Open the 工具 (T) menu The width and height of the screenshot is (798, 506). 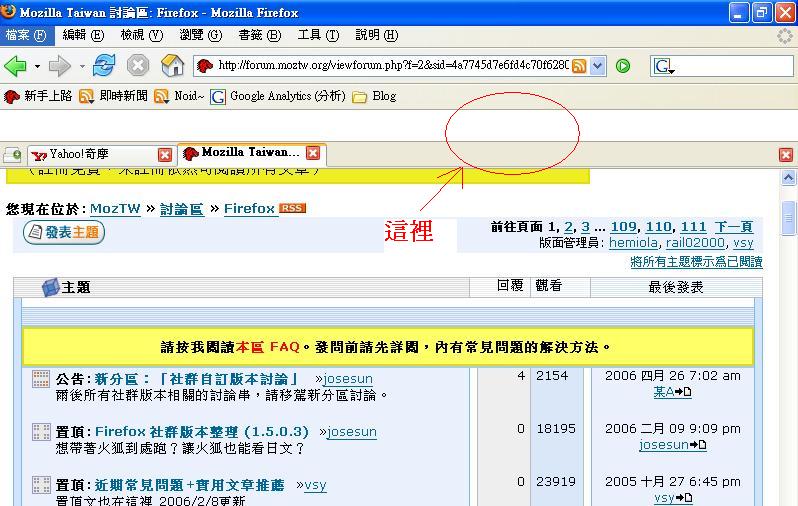[318, 35]
